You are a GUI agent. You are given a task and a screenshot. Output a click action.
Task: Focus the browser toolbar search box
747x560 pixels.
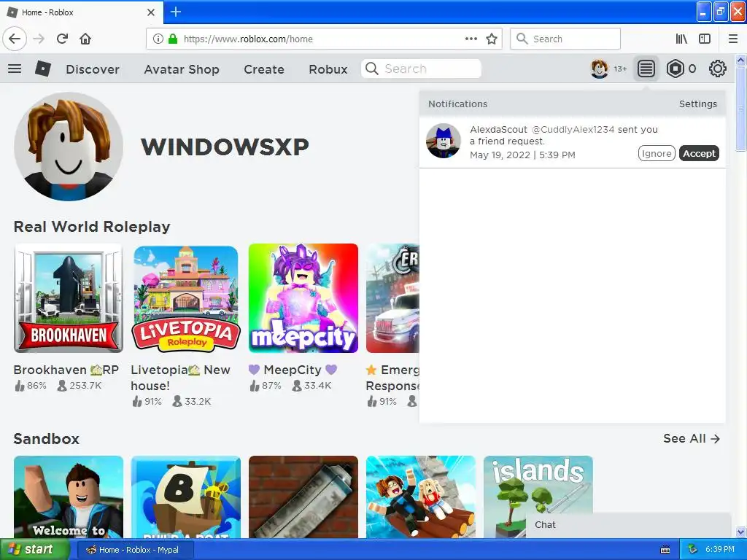pyautogui.click(x=565, y=39)
